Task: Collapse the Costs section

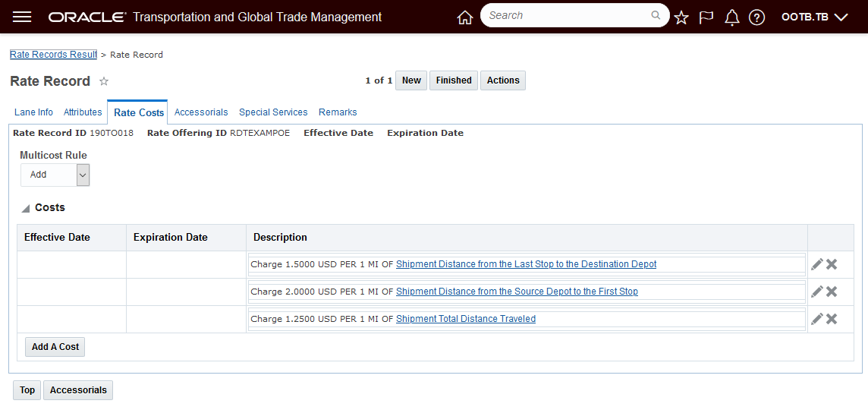Action: coord(26,208)
